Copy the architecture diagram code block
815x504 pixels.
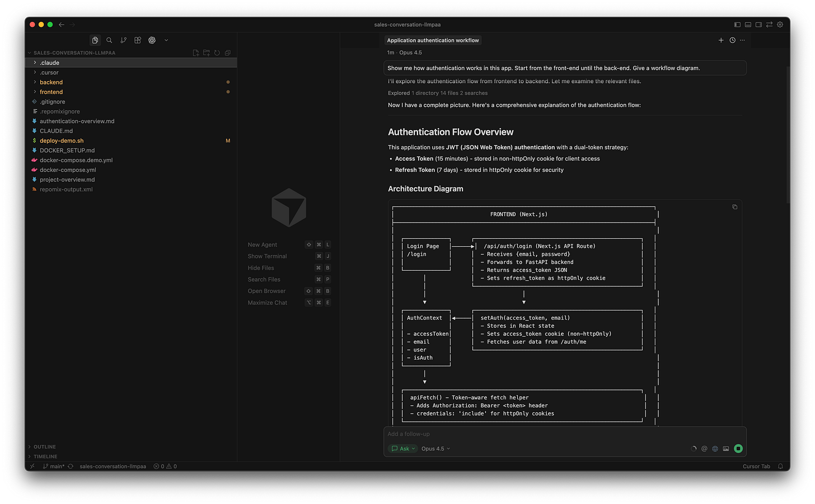[734, 206]
